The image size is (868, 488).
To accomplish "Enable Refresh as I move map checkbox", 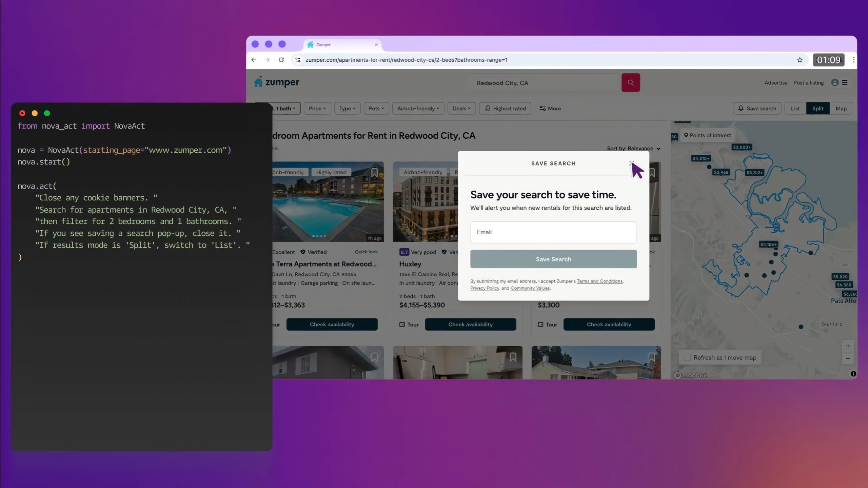I will (x=687, y=357).
